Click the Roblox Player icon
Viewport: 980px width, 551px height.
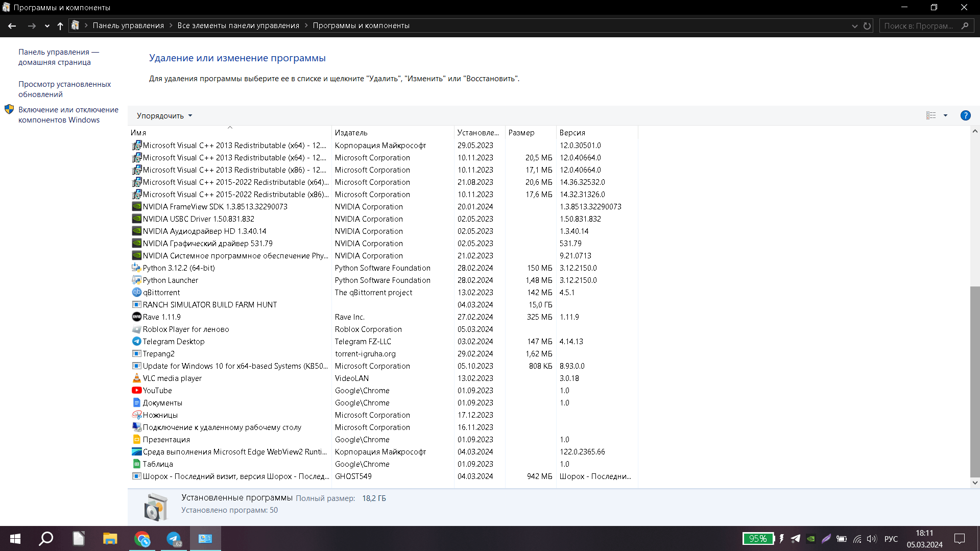(x=136, y=329)
